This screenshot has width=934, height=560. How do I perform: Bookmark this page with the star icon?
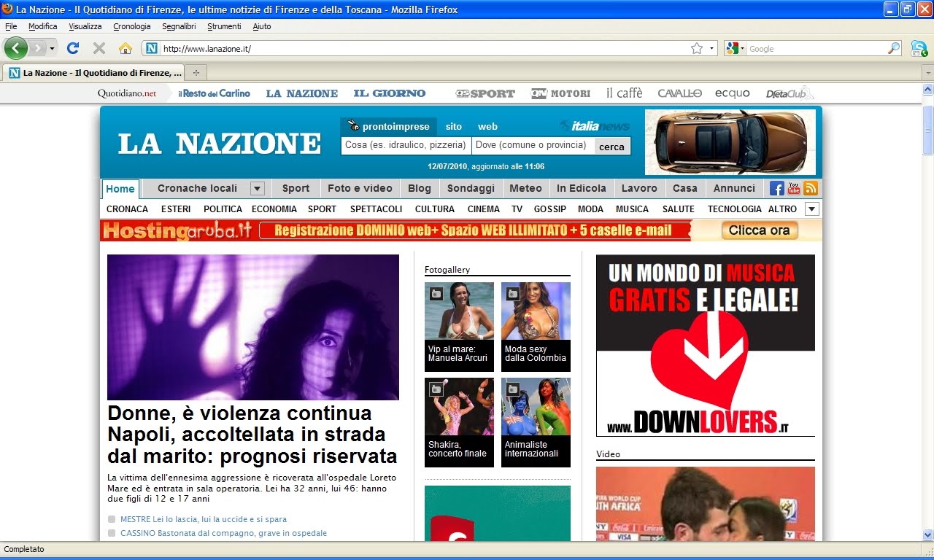(697, 48)
